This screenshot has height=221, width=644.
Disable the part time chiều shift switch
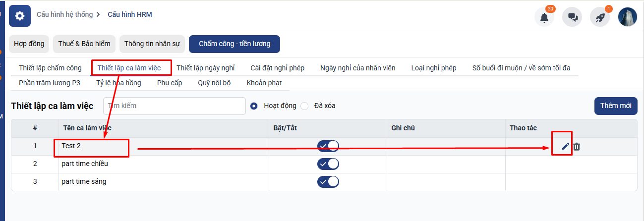(328, 164)
